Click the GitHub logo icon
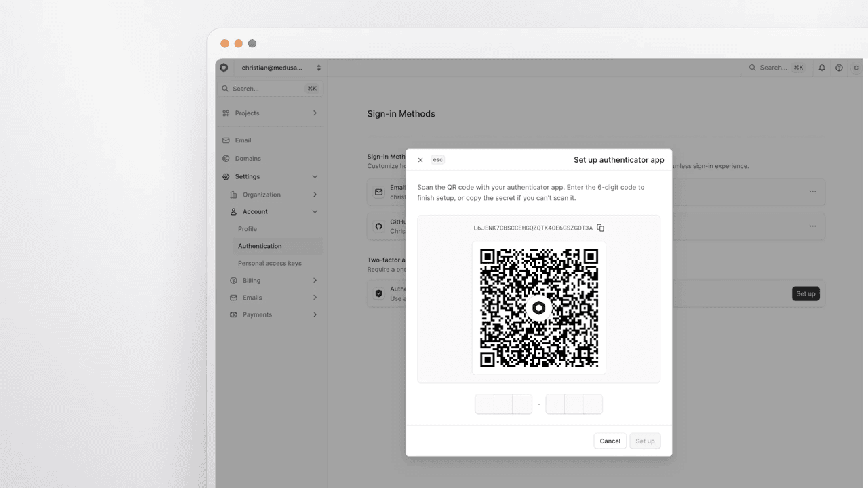The height and width of the screenshot is (488, 868). click(x=379, y=226)
